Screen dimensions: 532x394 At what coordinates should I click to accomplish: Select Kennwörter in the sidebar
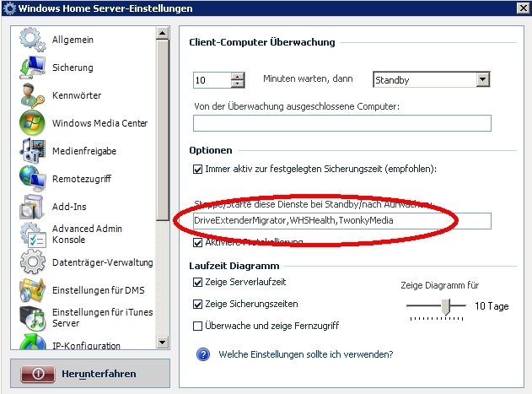(x=77, y=95)
